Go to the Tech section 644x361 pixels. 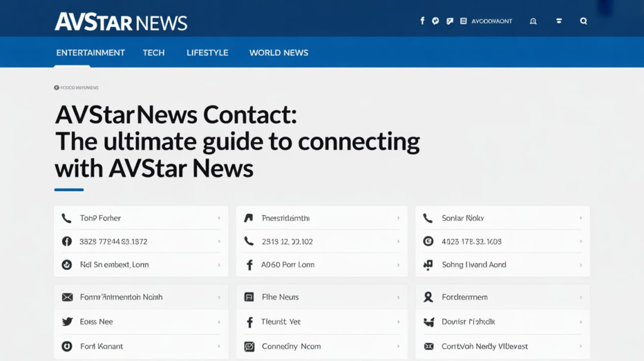153,53
